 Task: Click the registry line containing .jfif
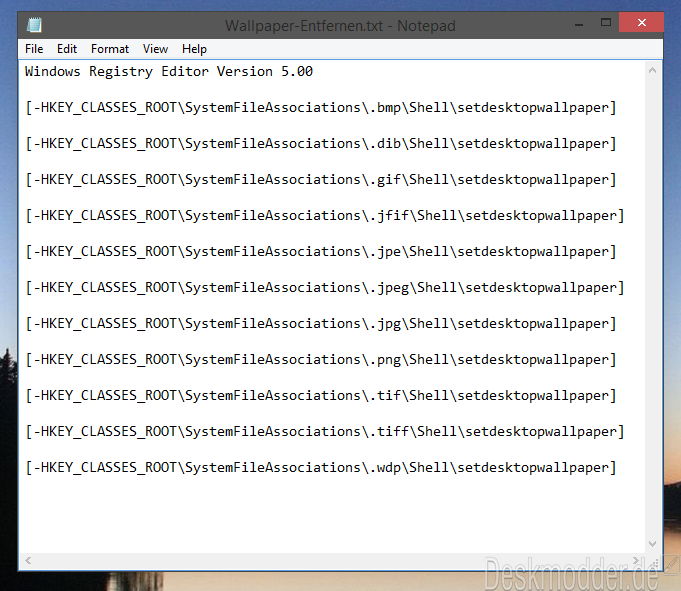coord(325,215)
